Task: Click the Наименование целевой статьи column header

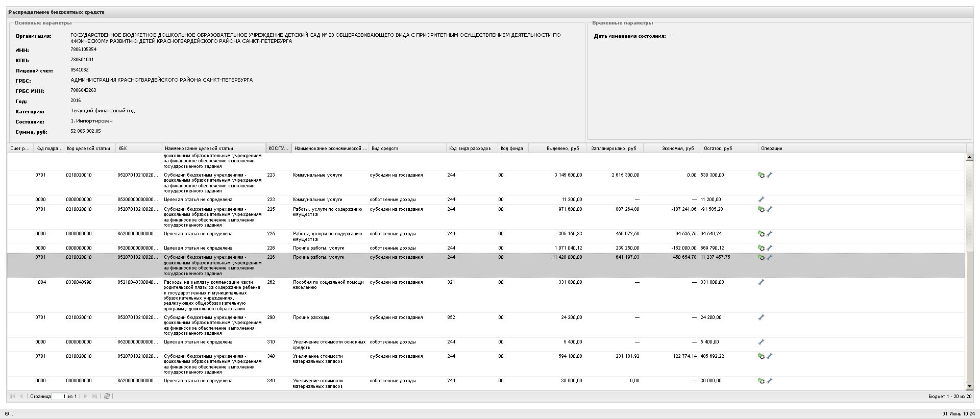Action: [x=214, y=149]
